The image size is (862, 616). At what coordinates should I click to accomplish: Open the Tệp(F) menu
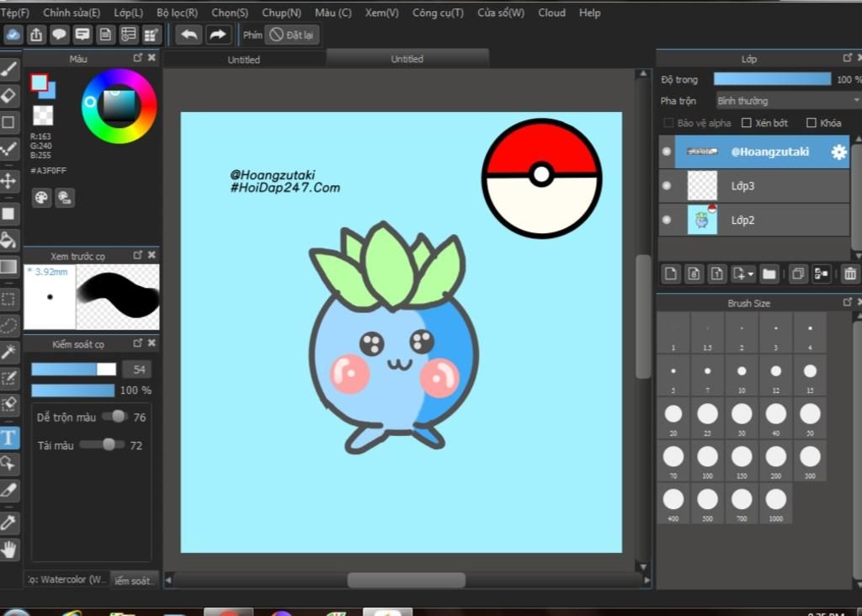(x=15, y=13)
